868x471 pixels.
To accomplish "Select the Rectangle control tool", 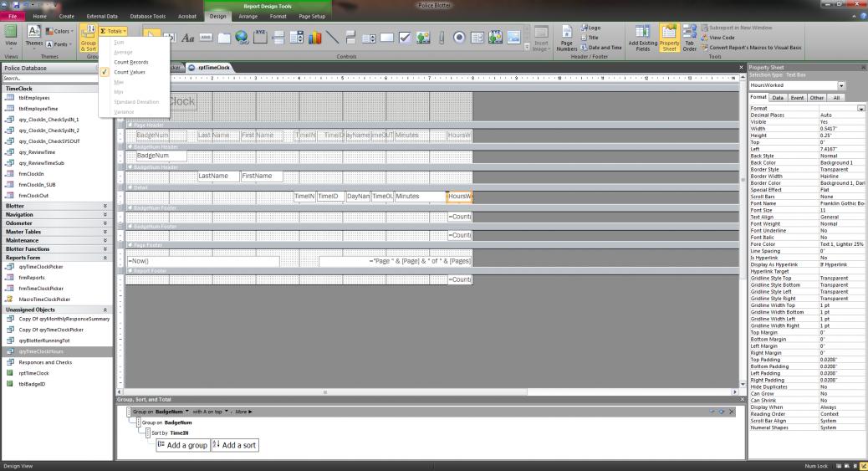I will [387, 38].
